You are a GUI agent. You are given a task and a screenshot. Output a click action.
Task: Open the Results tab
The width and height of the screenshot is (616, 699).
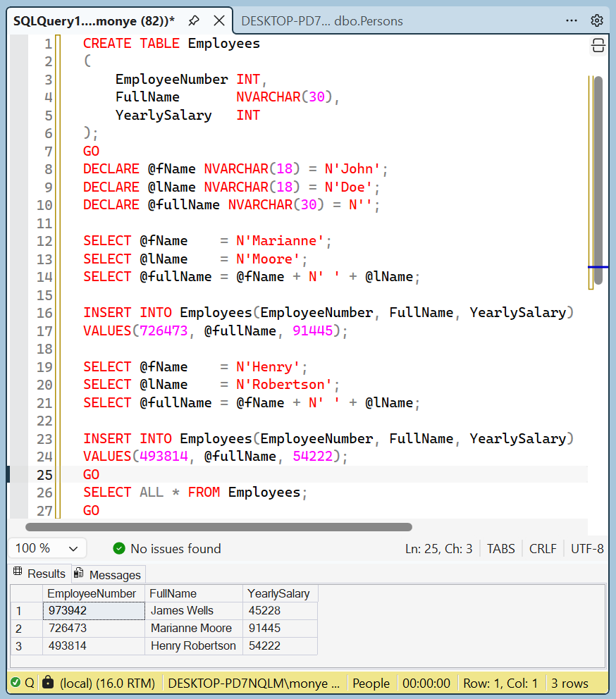coord(39,574)
